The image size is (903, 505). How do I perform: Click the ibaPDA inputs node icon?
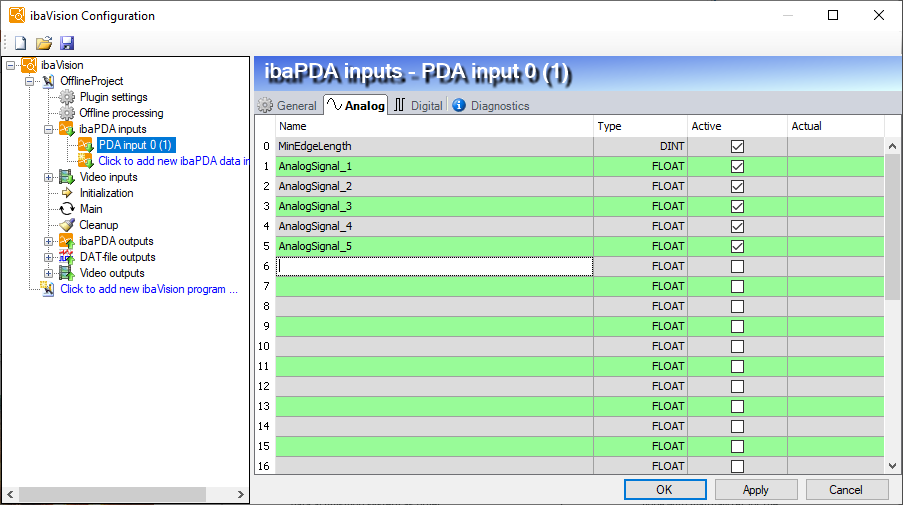[67, 129]
